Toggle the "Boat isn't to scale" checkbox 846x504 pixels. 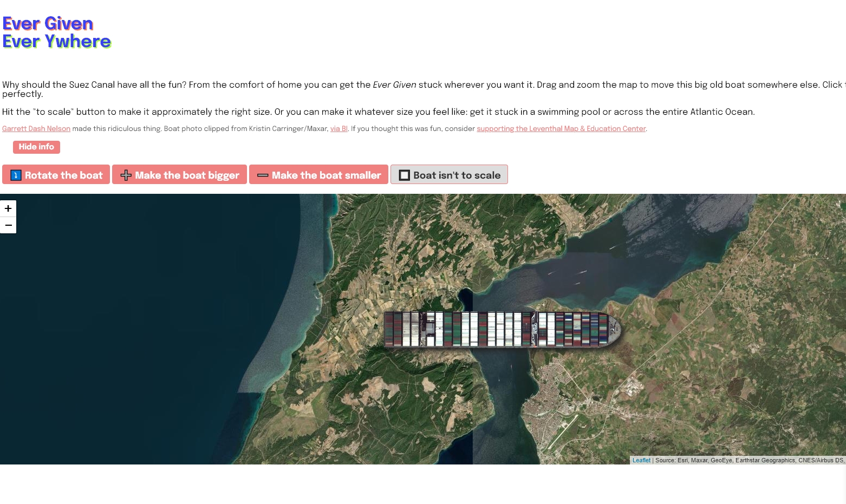pos(405,175)
